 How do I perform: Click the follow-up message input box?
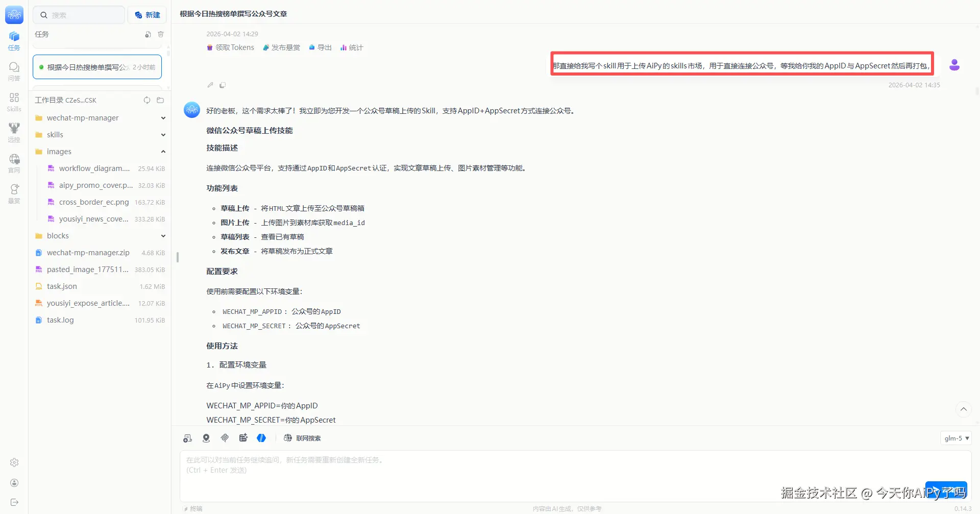pyautogui.click(x=575, y=476)
